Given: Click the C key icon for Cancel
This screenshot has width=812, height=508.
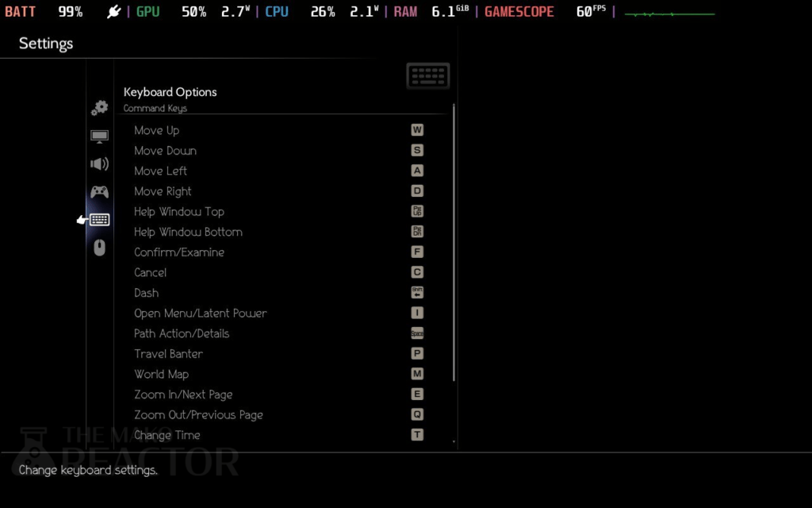Looking at the screenshot, I should 417,272.
